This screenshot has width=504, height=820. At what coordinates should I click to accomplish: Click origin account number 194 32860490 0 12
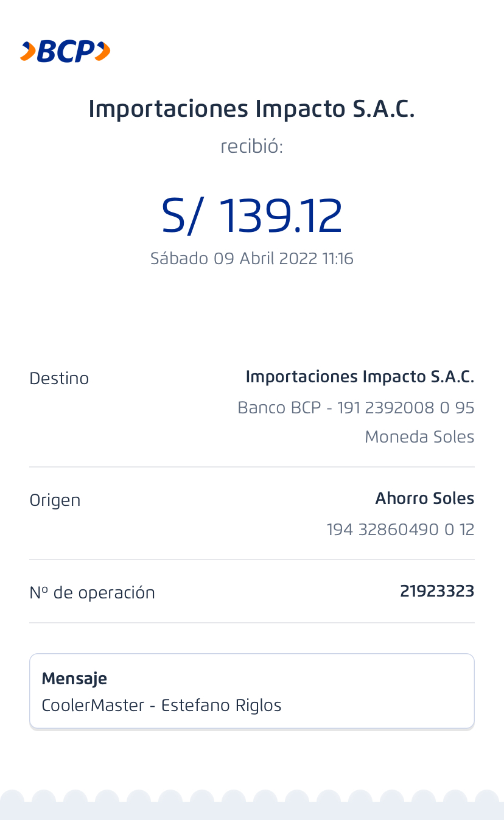coord(400,530)
